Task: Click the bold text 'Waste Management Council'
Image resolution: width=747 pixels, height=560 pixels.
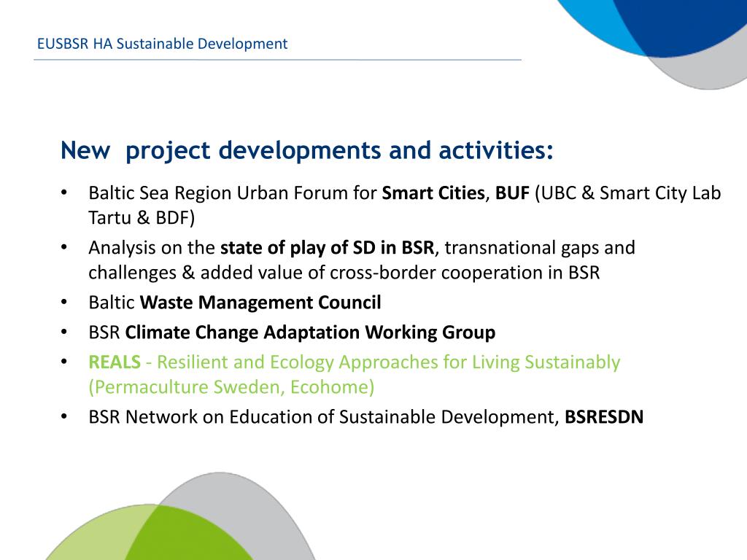Action: coord(260,303)
